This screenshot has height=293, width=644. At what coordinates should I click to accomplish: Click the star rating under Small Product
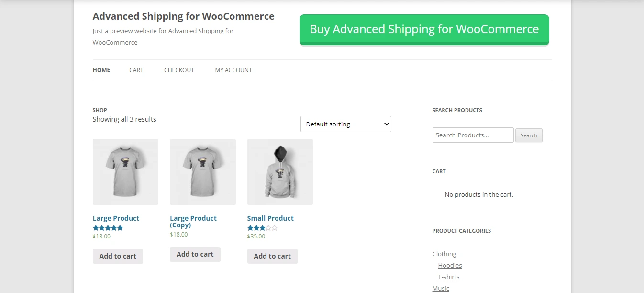pos(262,228)
